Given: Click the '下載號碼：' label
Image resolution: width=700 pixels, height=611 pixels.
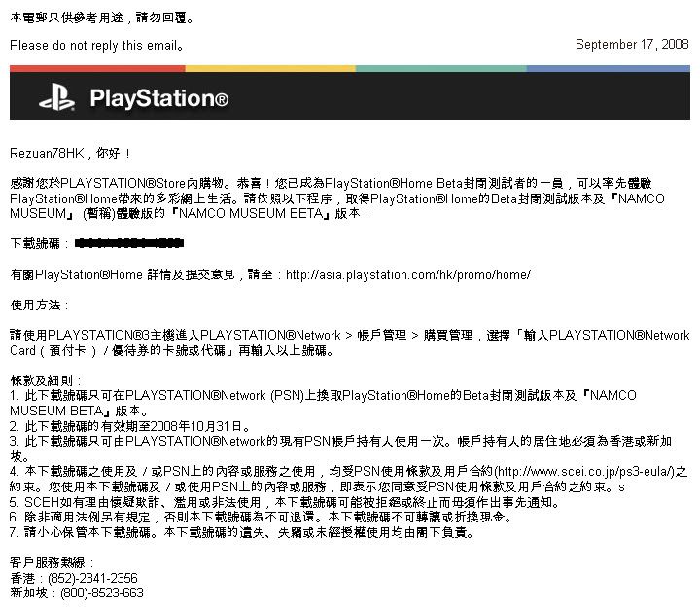Looking at the screenshot, I should click(39, 244).
